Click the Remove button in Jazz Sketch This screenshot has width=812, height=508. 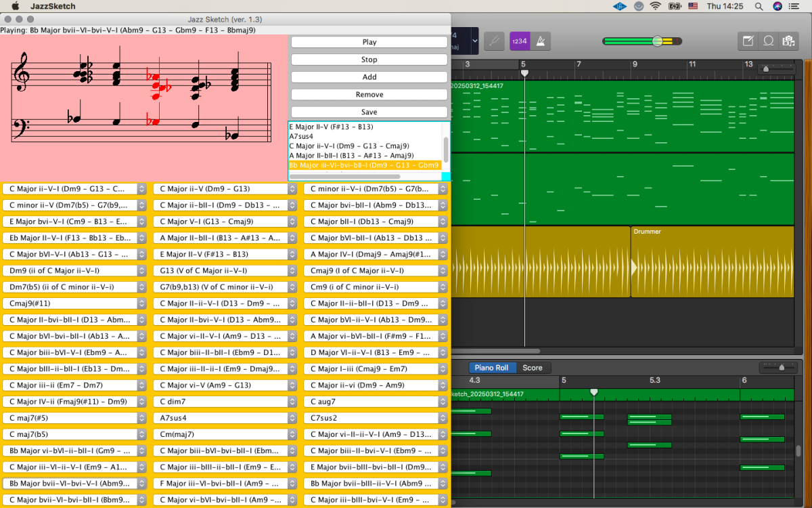369,95
